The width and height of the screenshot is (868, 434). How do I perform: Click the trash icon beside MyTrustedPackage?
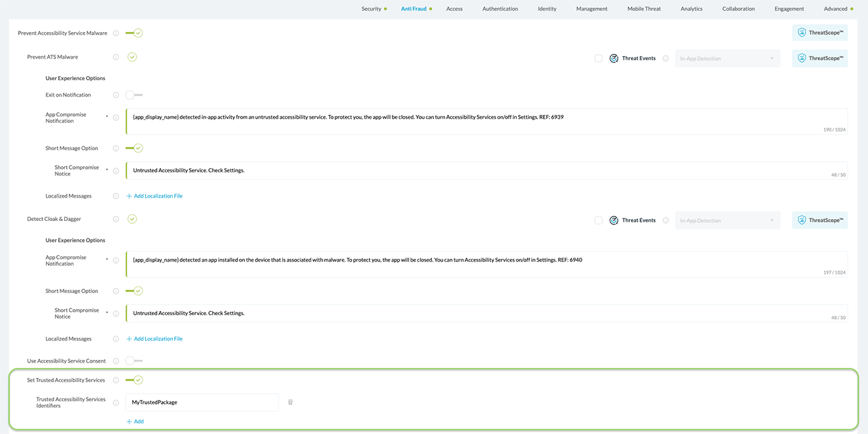pos(290,402)
